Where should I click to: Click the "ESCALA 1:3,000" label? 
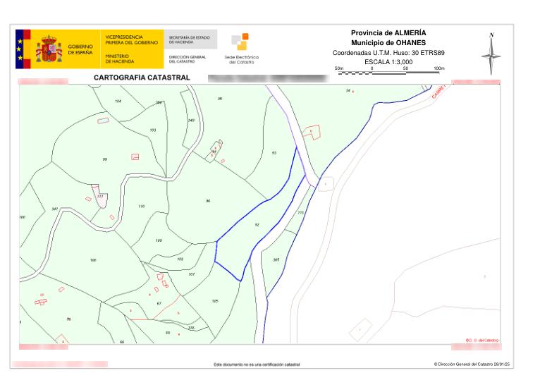coord(388,62)
